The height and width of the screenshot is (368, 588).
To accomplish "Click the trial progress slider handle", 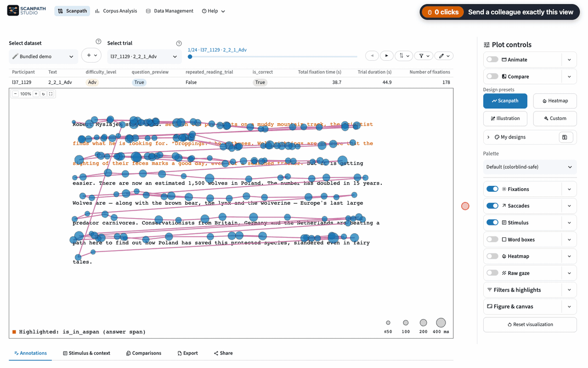I will 190,57.
